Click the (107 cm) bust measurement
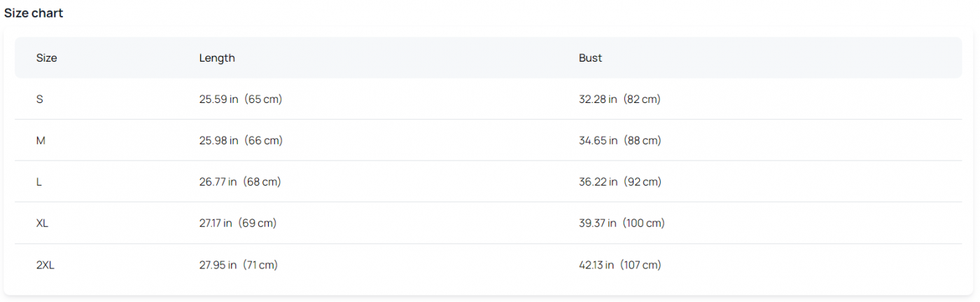 click(x=640, y=265)
